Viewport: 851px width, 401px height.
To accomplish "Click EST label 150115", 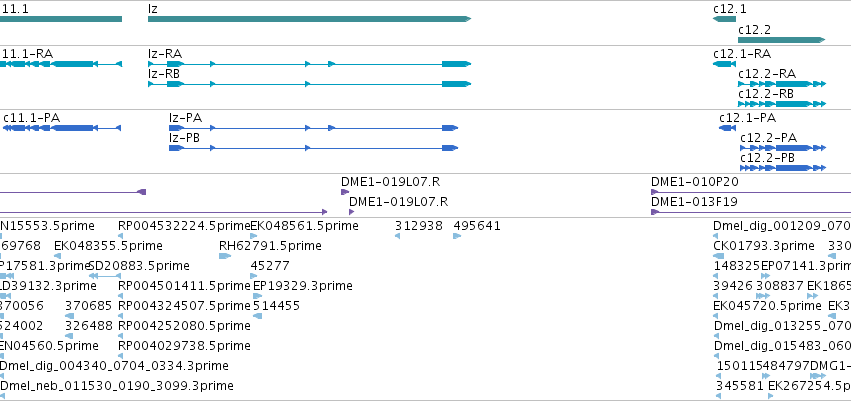I will tap(739, 366).
